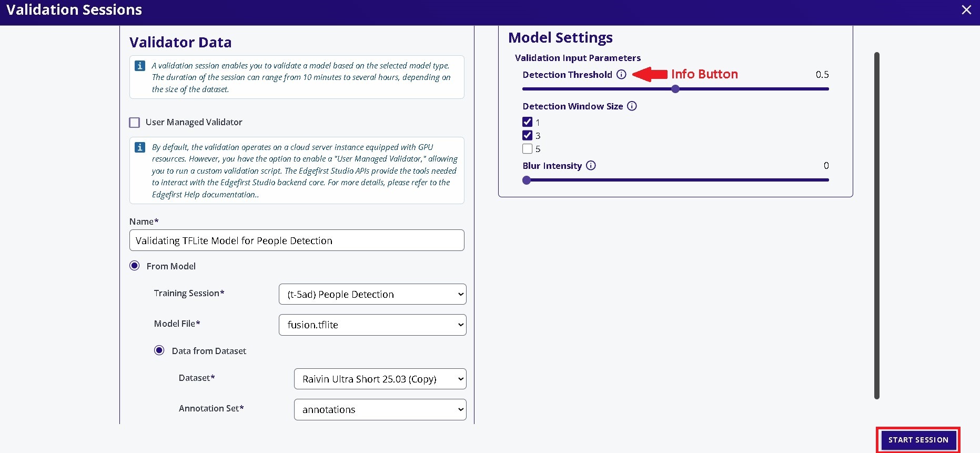This screenshot has width=980, height=453.
Task: Check Detection Window Size 5
Action: 528,149
